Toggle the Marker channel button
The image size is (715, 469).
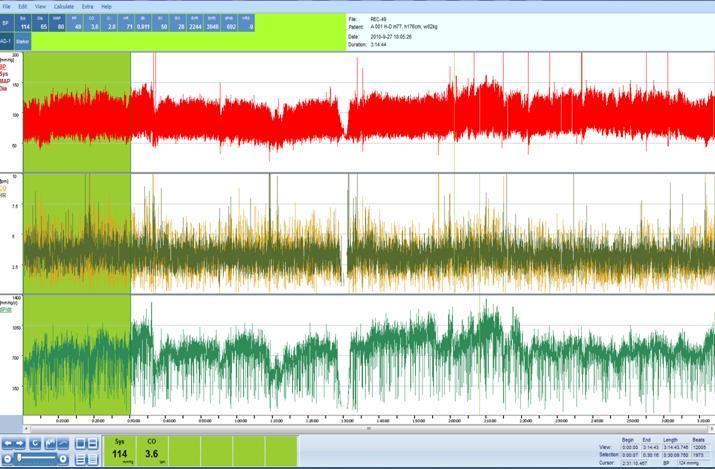pyautogui.click(x=21, y=41)
